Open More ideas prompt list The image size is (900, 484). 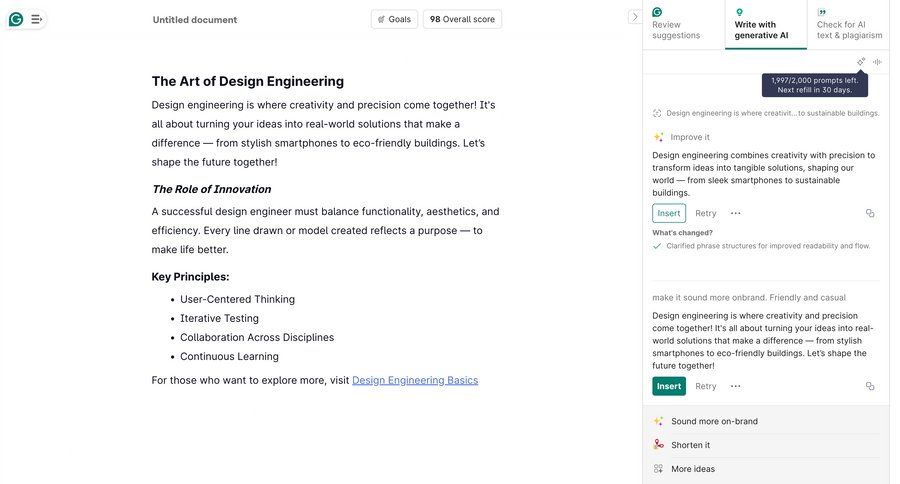coord(766,468)
